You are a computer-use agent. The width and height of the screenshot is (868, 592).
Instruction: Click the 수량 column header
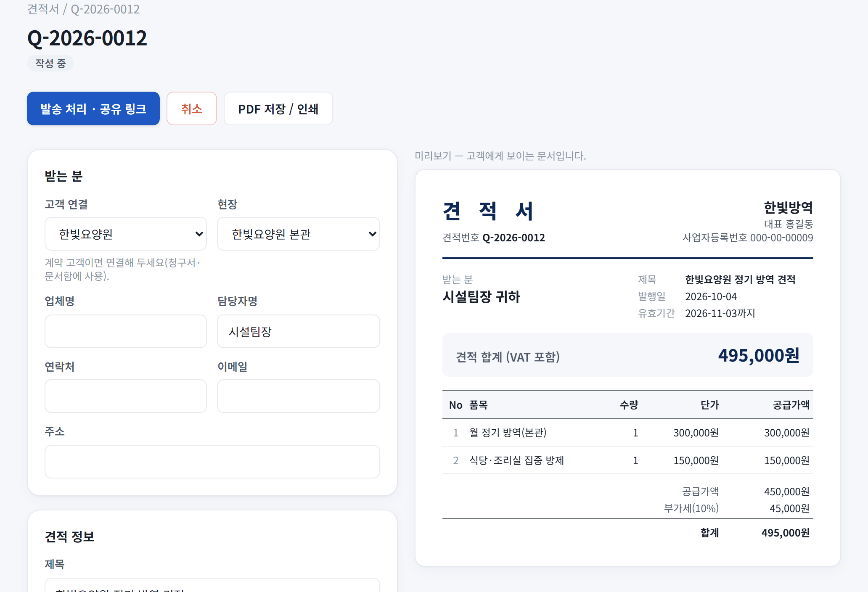[629, 405]
